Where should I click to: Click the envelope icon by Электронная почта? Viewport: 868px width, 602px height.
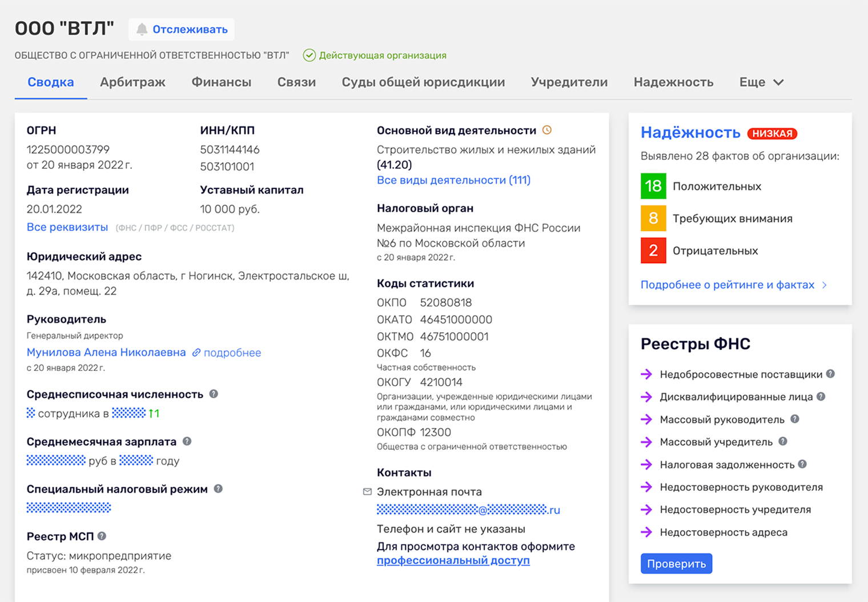pos(367,491)
